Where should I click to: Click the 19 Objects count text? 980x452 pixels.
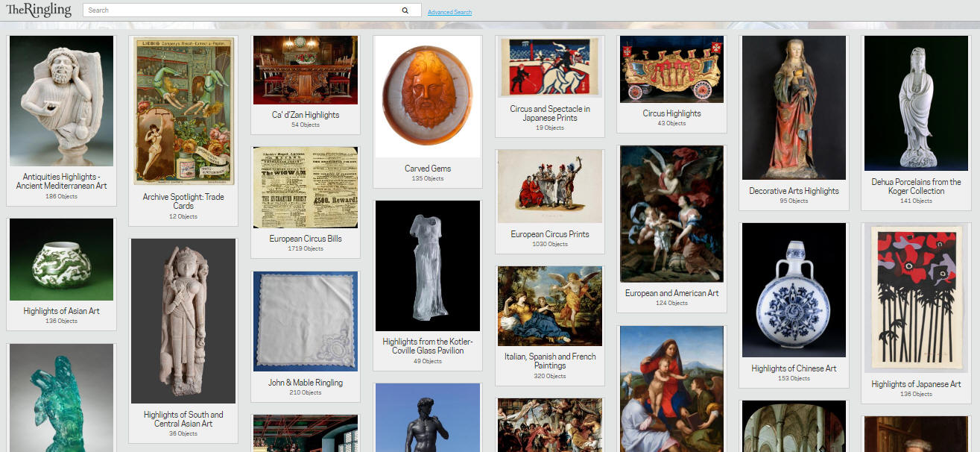click(550, 128)
